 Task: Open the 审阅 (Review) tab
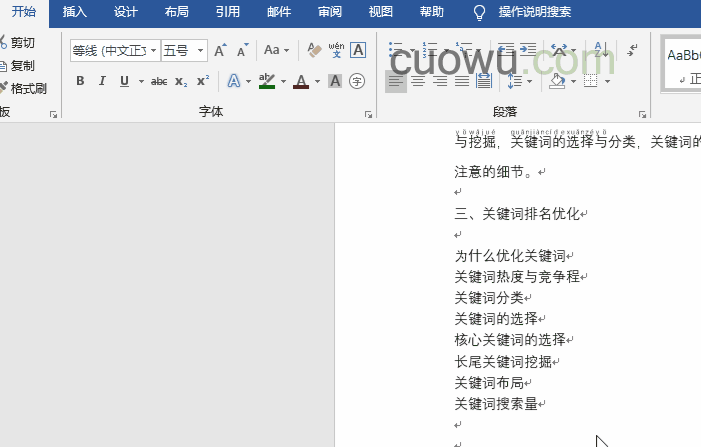[x=330, y=12]
